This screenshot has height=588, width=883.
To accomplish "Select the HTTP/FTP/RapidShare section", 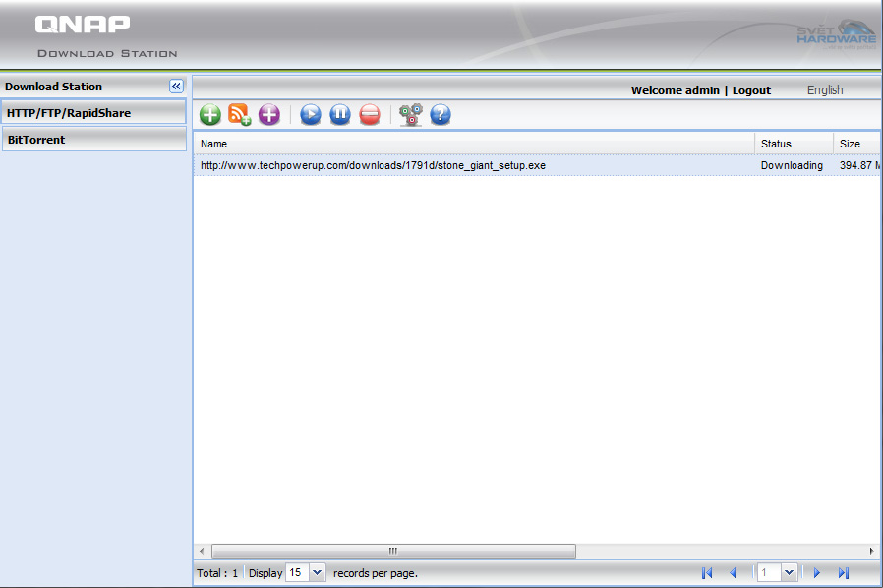I will (x=93, y=113).
